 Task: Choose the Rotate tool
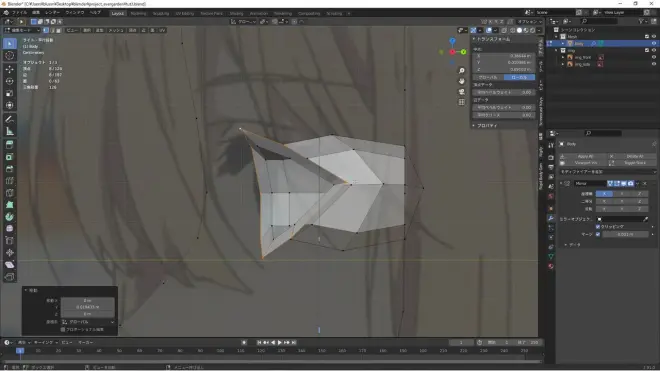coord(10,81)
